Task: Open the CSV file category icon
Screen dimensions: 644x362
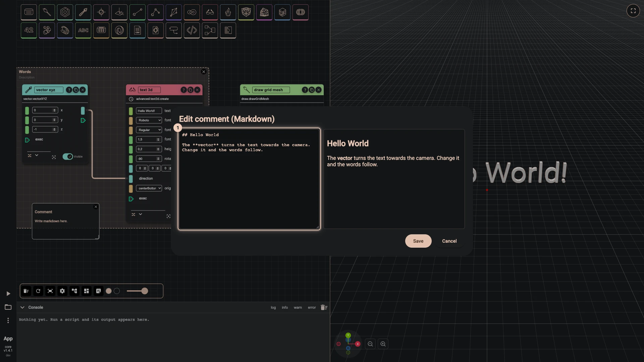Action: click(138, 31)
